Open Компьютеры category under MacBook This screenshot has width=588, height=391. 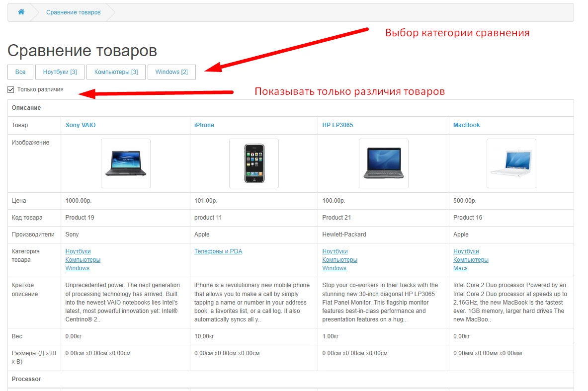[471, 260]
